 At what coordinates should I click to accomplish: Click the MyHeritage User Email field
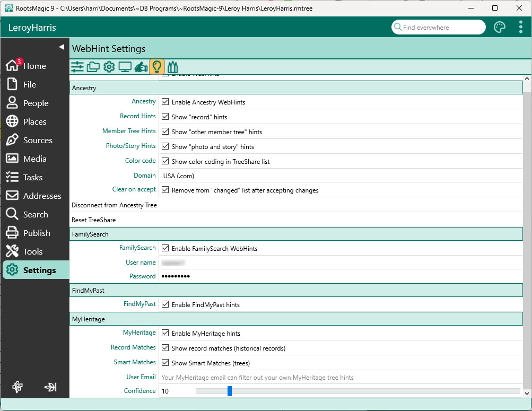(x=339, y=378)
